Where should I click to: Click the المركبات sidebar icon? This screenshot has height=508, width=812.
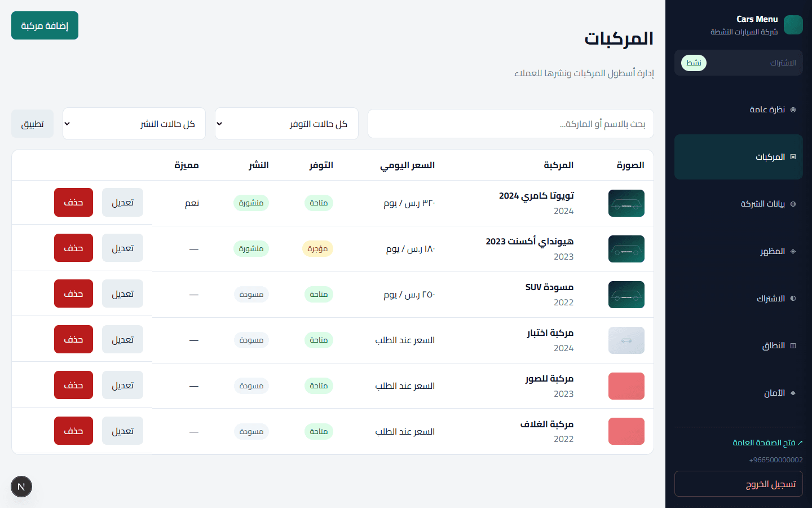pyautogui.click(x=793, y=157)
